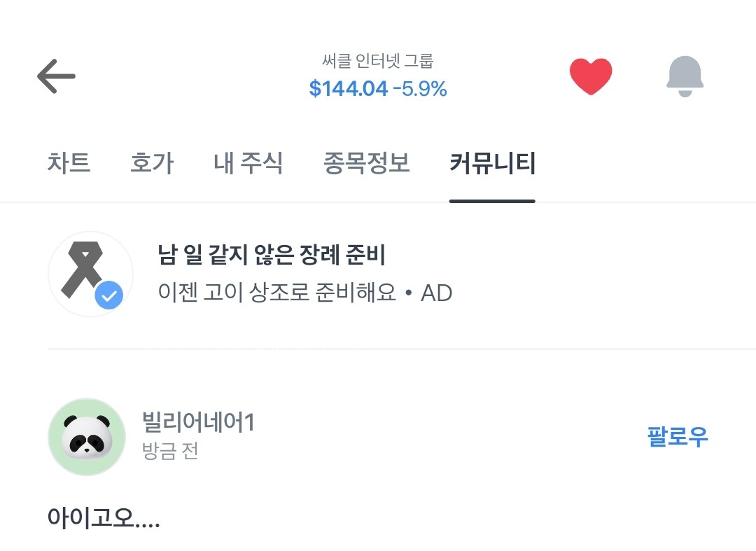Image resolution: width=756 pixels, height=551 pixels.
Task: Tap the -5.9% price change figure
Action: point(420,89)
